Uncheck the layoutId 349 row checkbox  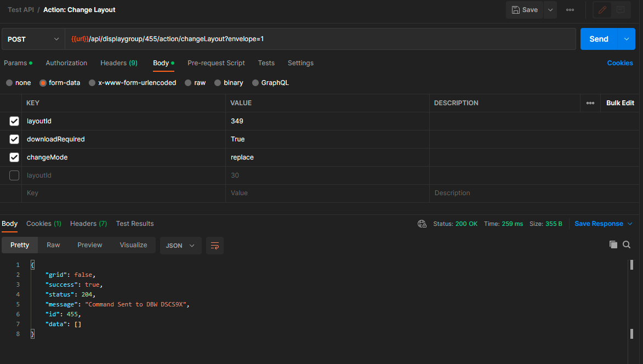point(14,121)
